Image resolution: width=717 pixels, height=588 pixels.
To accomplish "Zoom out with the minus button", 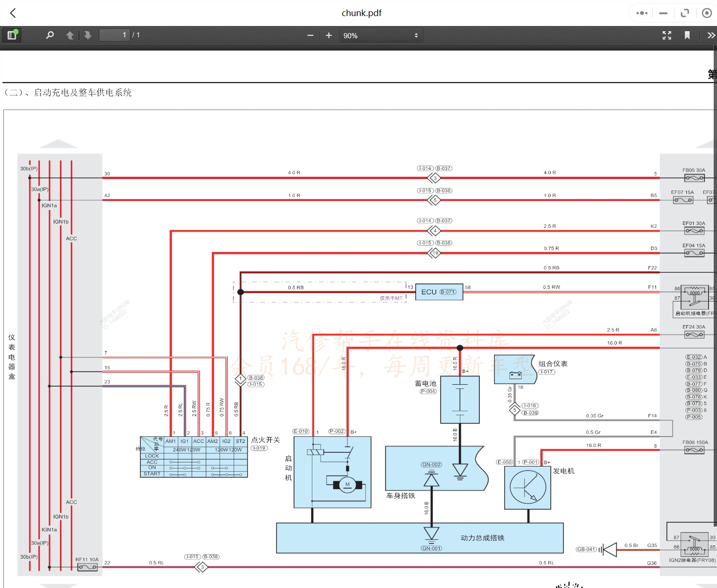I will click(x=311, y=35).
